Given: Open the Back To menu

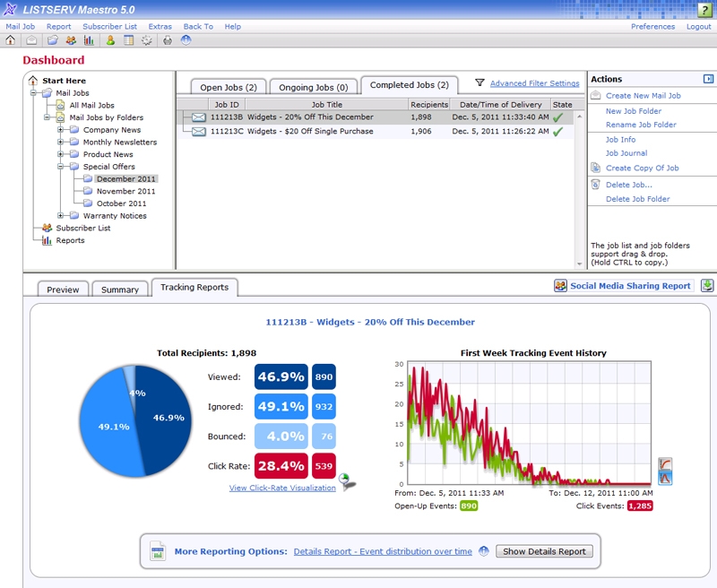Looking at the screenshot, I should pyautogui.click(x=198, y=27).
